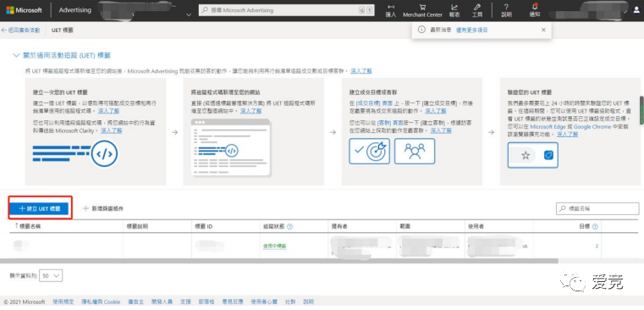644x310 pixels.
Task: Click the 目標 column help icon
Action: [x=595, y=226]
